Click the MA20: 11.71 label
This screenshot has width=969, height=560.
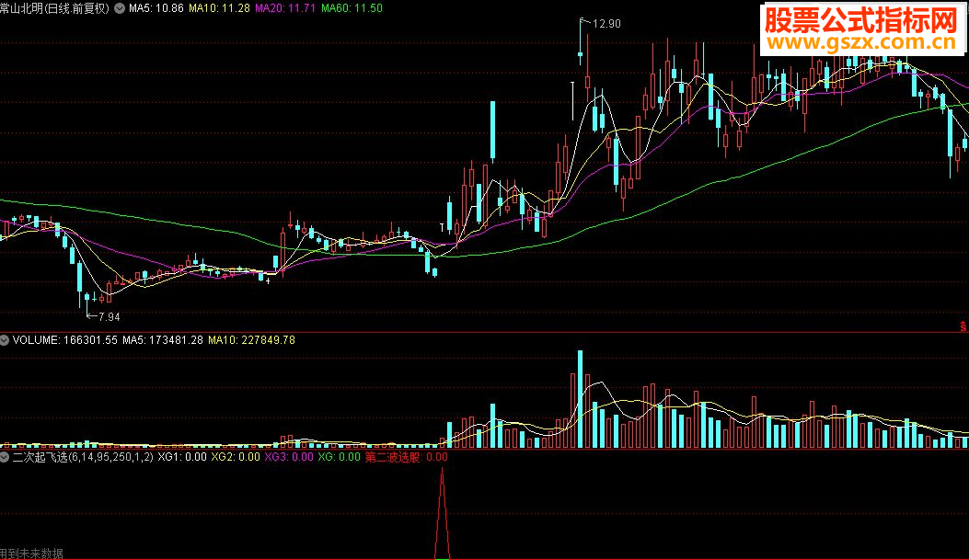pos(285,8)
